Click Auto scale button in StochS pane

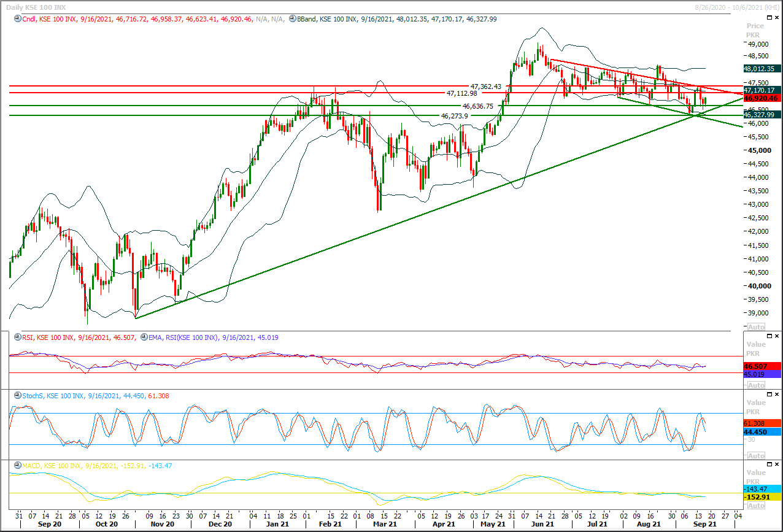click(x=757, y=456)
